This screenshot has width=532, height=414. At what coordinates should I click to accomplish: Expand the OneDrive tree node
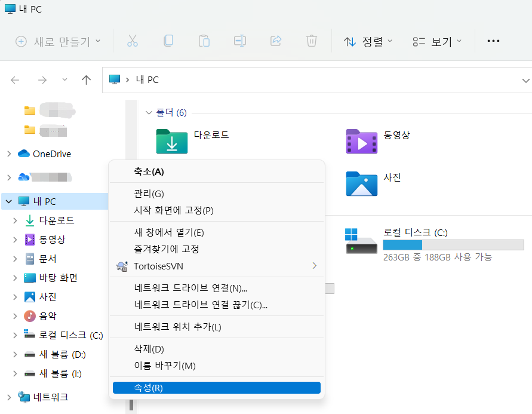click(x=8, y=154)
